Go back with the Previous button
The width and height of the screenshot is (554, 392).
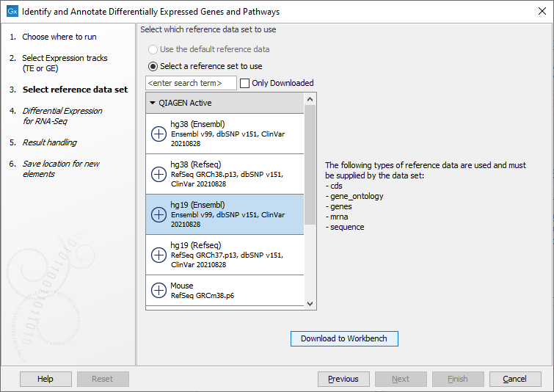coord(343,379)
